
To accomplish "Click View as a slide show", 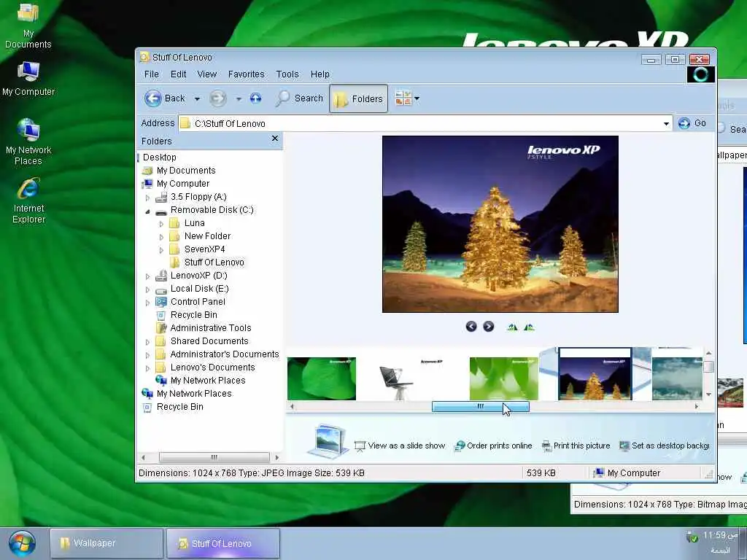I will pyautogui.click(x=400, y=446).
